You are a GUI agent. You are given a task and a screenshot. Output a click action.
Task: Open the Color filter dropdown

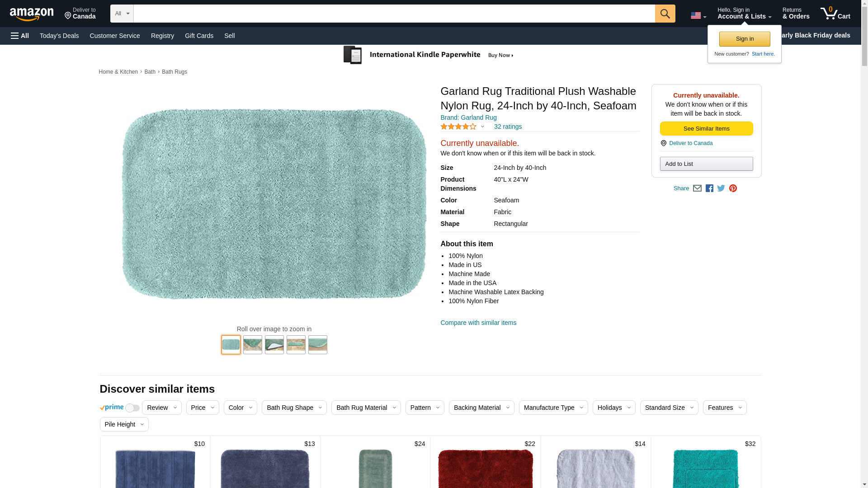[240, 408]
